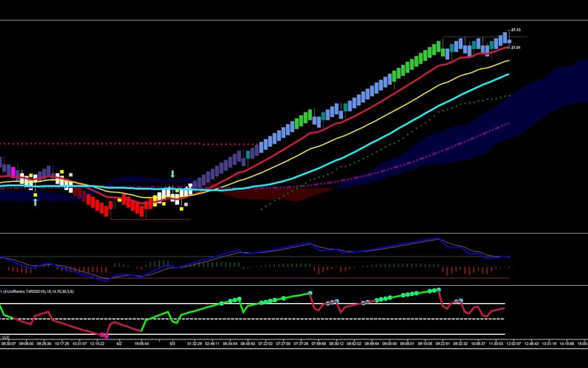Click the 27.13 price label
The width and height of the screenshot is (588, 368).
tap(516, 29)
